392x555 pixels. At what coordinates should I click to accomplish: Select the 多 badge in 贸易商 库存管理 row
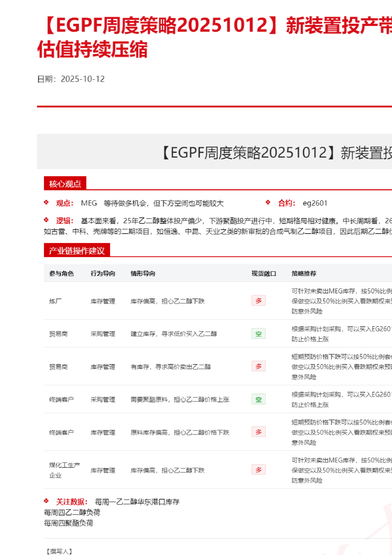258,366
